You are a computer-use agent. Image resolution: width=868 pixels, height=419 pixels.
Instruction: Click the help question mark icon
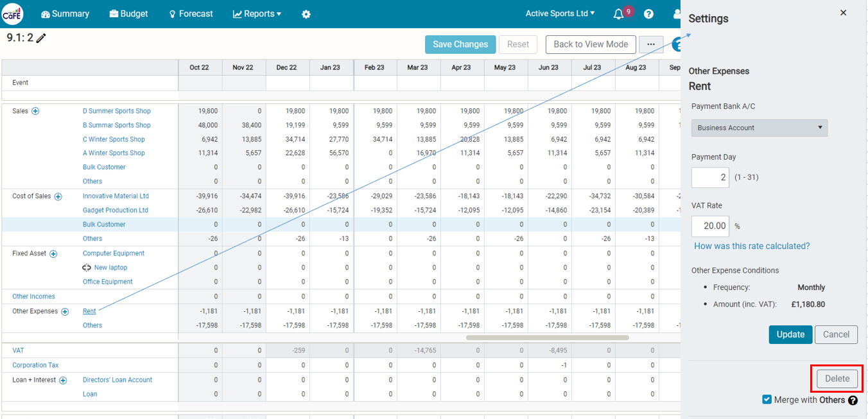pyautogui.click(x=648, y=14)
